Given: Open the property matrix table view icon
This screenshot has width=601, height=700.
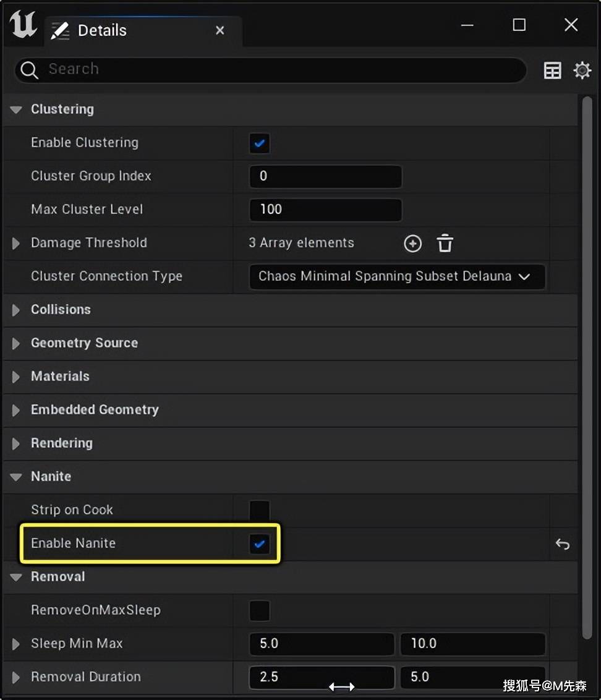Looking at the screenshot, I should click(552, 70).
